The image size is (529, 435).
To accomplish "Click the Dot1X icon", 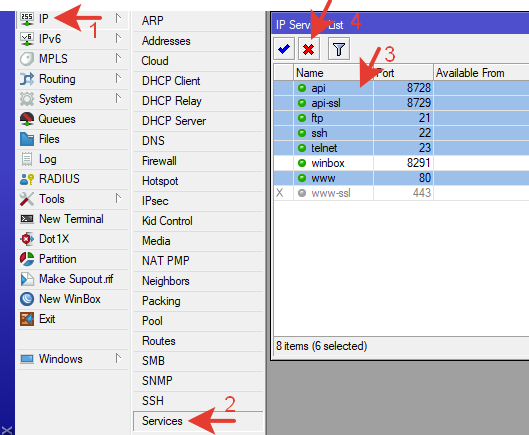I will pyautogui.click(x=27, y=239).
